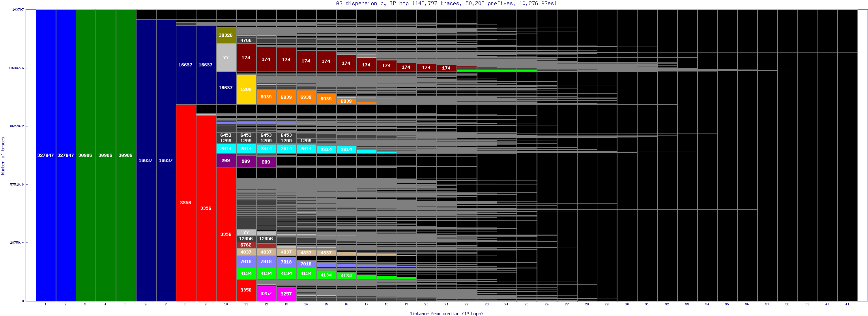The image size is (868, 316).
Task: Click the lavender 7018 block at hop 11
Action: coord(246,261)
